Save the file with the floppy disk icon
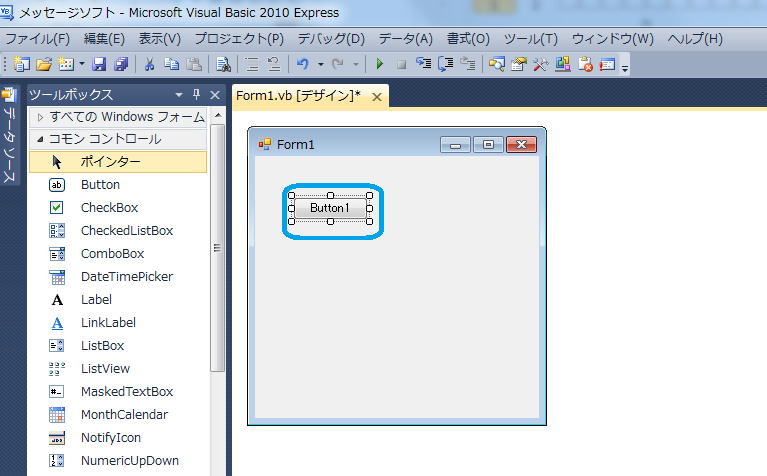 tap(100, 64)
